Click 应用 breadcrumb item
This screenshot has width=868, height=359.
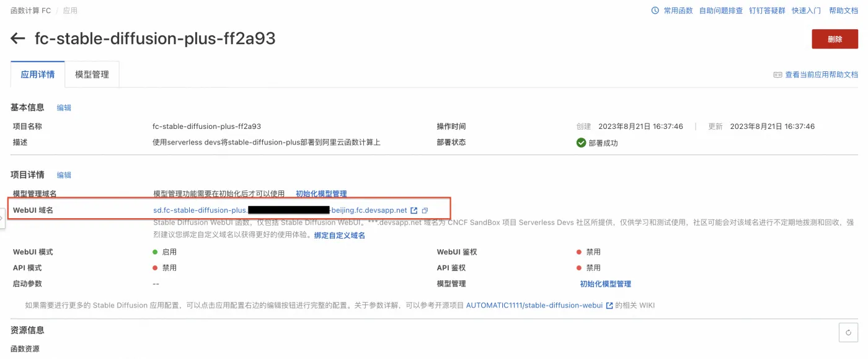click(71, 11)
